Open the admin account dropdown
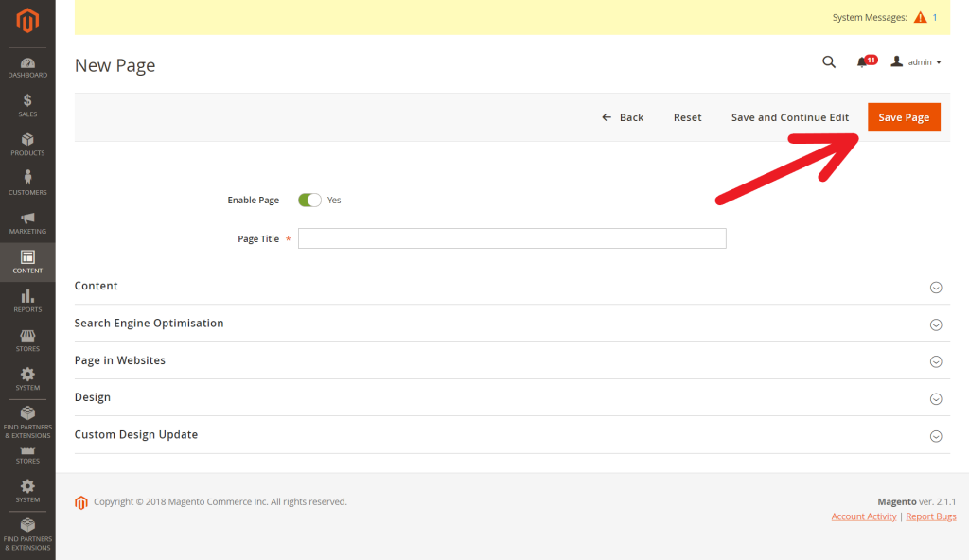969x560 pixels. point(916,61)
